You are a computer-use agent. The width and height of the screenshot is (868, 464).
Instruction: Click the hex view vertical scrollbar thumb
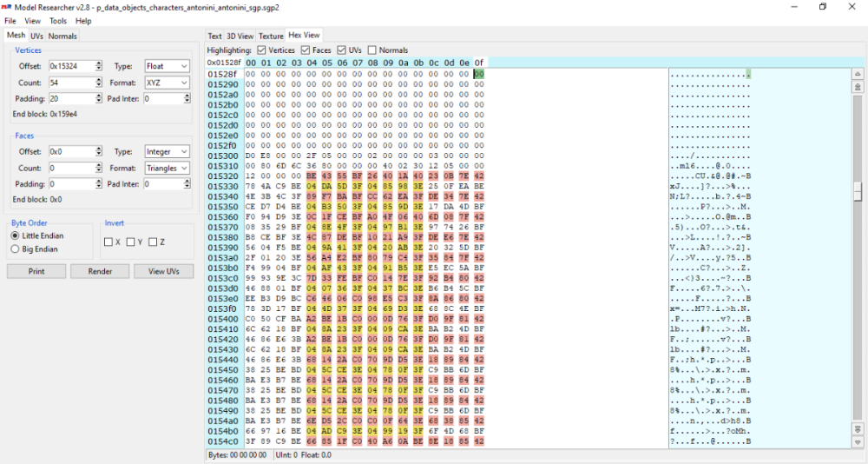(x=858, y=193)
